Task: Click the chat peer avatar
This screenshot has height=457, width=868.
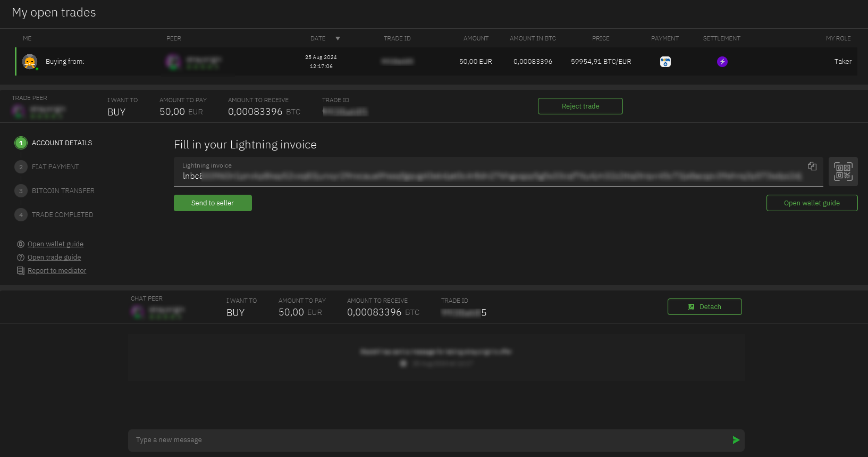Action: 138,312
